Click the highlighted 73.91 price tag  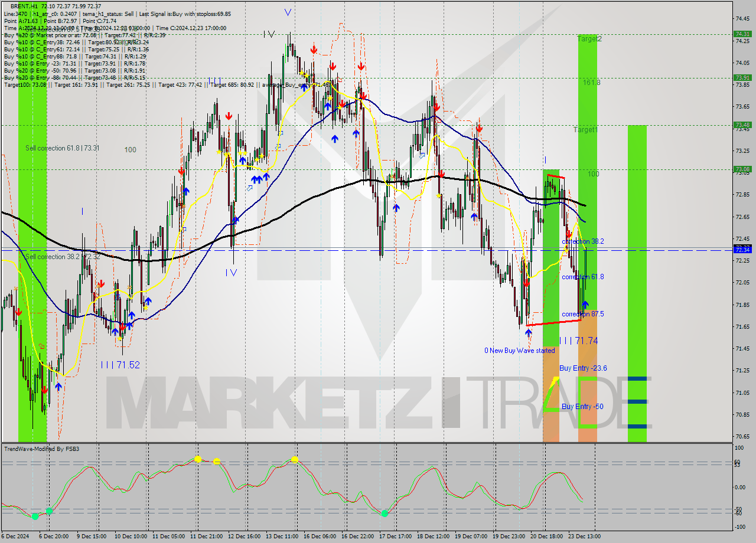click(742, 77)
